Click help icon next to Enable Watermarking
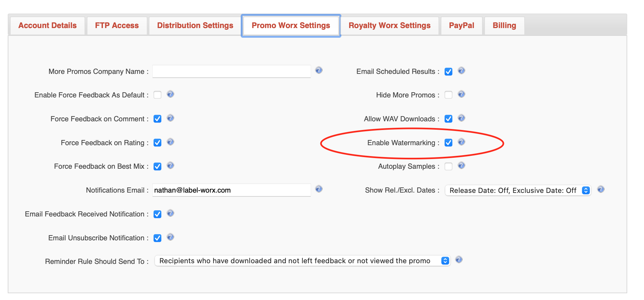This screenshot has height=300, width=644. point(461,142)
